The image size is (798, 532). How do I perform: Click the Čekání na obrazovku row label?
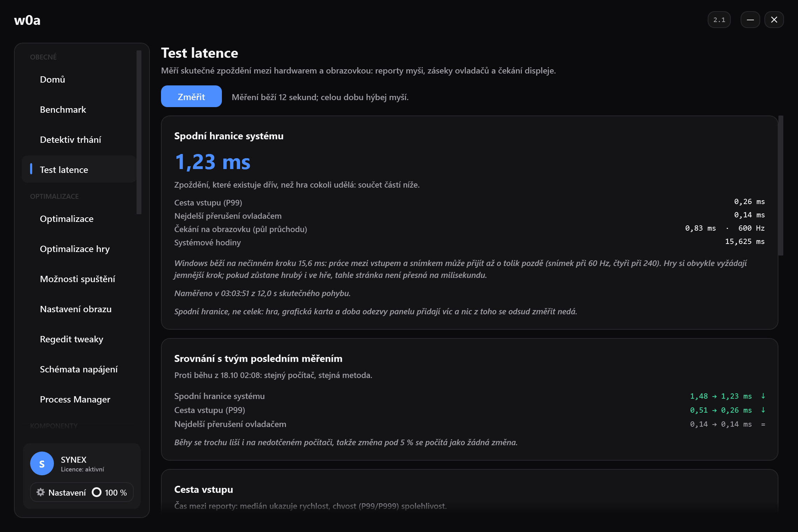241,229
